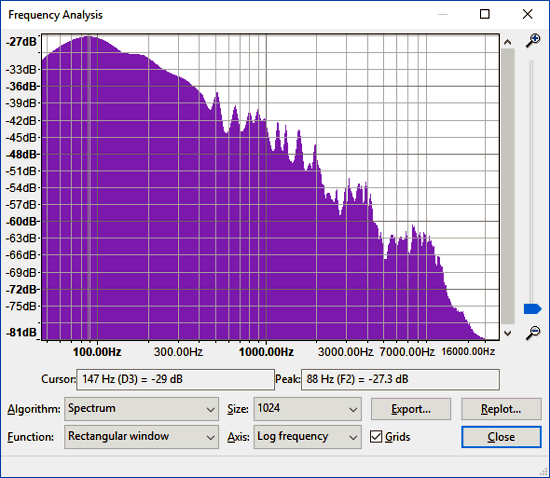
Task: Click the vertical scrollbar track
Action: 508,187
